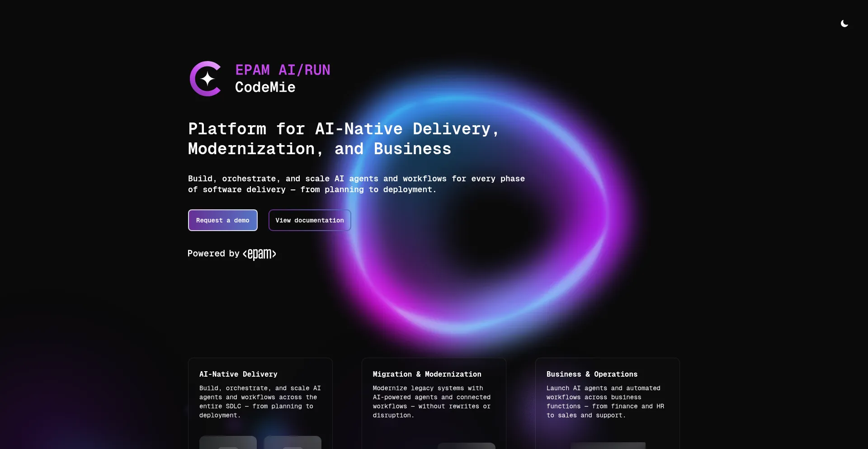The image size is (868, 449).
Task: Open the AI-Native Delivery card heading
Action: tap(238, 374)
